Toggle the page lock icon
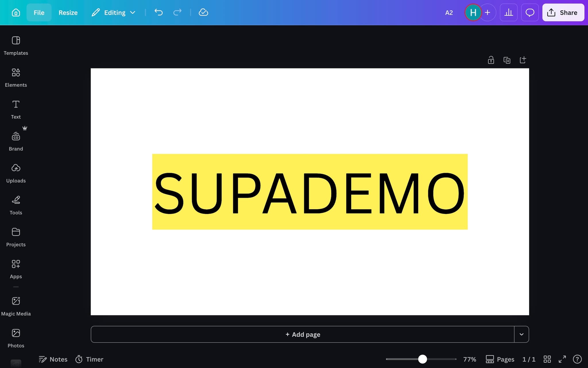 491,60
